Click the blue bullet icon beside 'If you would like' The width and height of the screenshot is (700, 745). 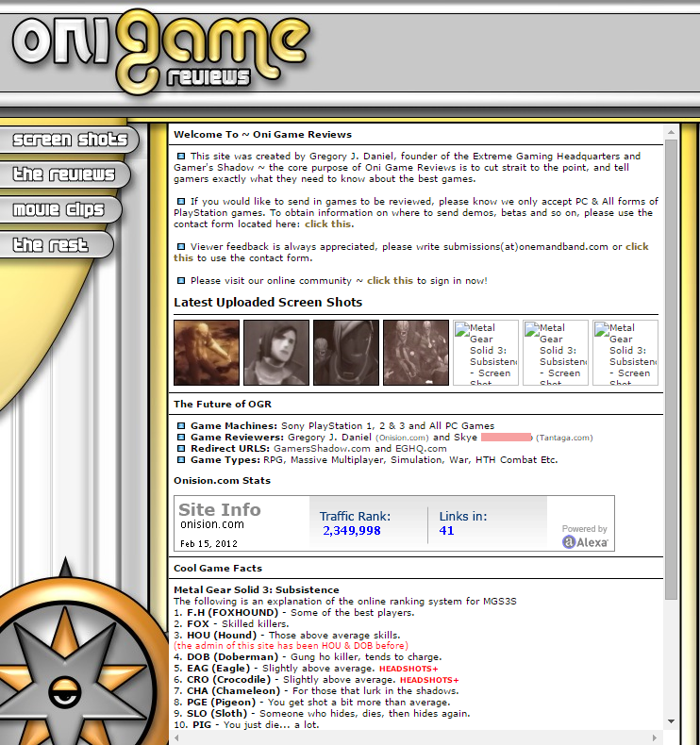[x=181, y=201]
